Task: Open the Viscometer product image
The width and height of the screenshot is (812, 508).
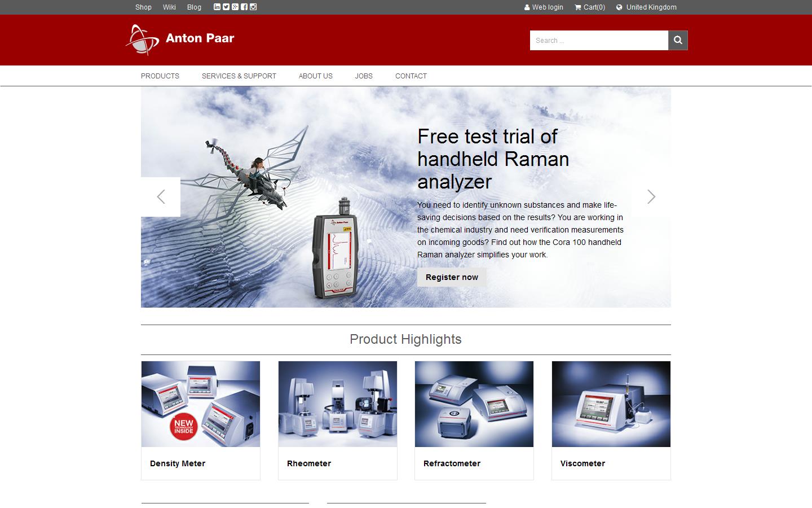Action: [611, 404]
